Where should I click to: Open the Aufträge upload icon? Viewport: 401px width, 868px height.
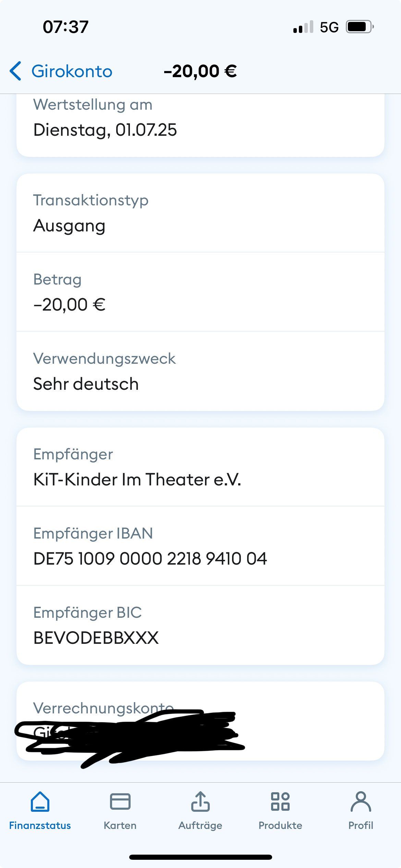200,801
